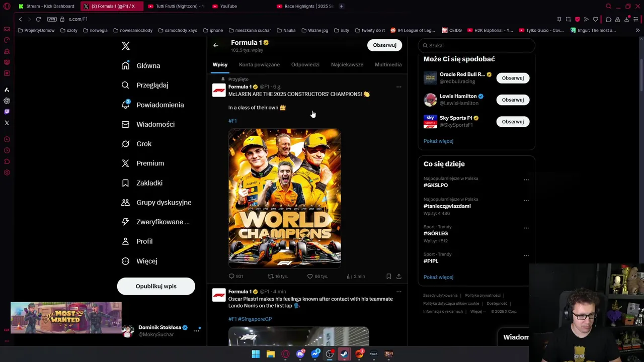Open more options on pinned McLaren post
Screen dimensions: 644x362
coord(398,87)
